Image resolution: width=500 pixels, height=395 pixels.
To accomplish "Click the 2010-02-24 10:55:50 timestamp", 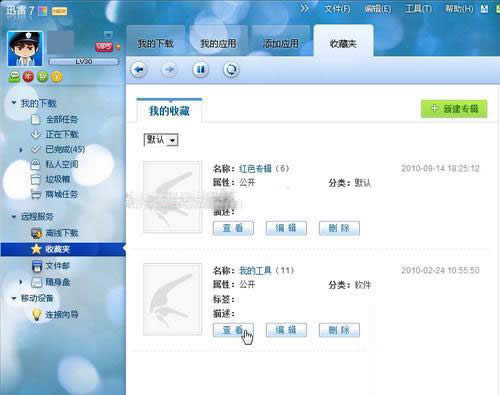I will tap(440, 270).
